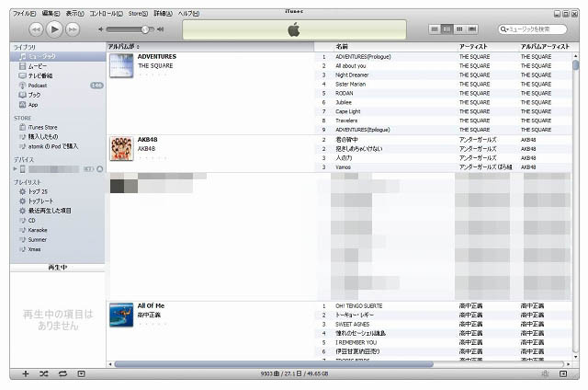Click the high volume speaker icon
Image resolution: width=588 pixels, height=390 pixels.
pos(160,29)
